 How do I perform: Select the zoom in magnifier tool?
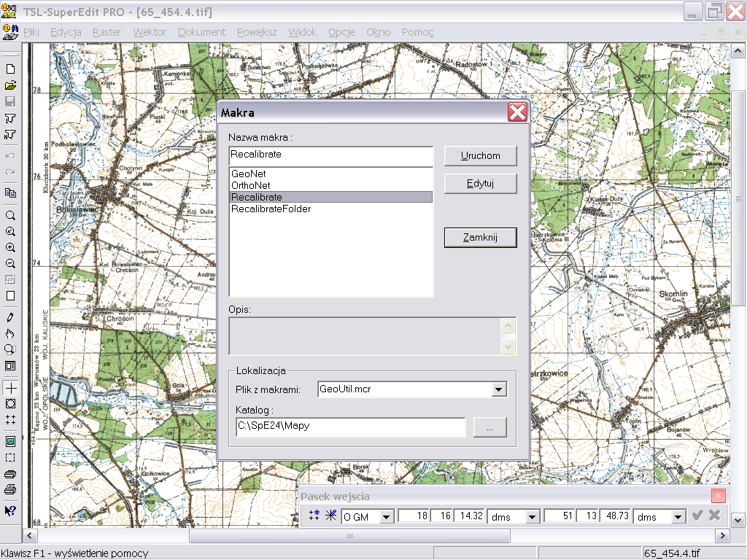[10, 248]
